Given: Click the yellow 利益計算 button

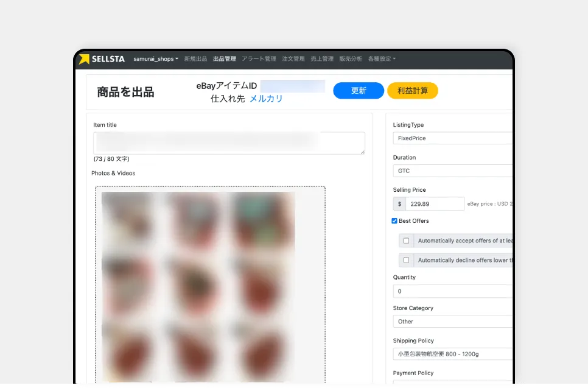Looking at the screenshot, I should (x=412, y=91).
